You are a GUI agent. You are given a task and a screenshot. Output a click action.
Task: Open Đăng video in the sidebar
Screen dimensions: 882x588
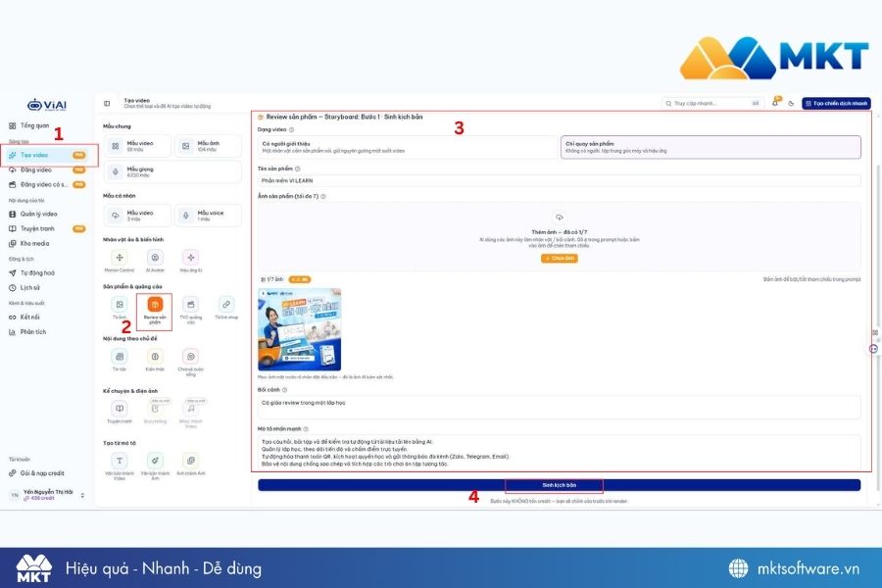45,170
